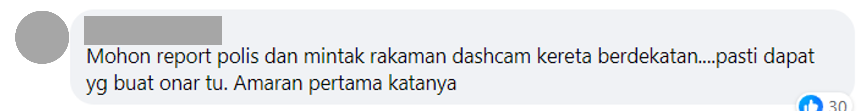Open the commenter's gray profile picture
This screenshot has height=111, width=868.
pyautogui.click(x=42, y=37)
